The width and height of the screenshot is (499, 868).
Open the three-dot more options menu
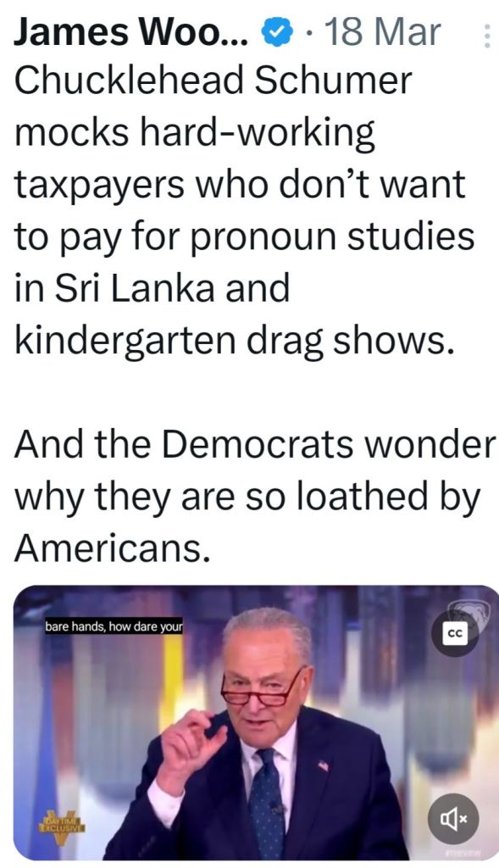(x=487, y=36)
